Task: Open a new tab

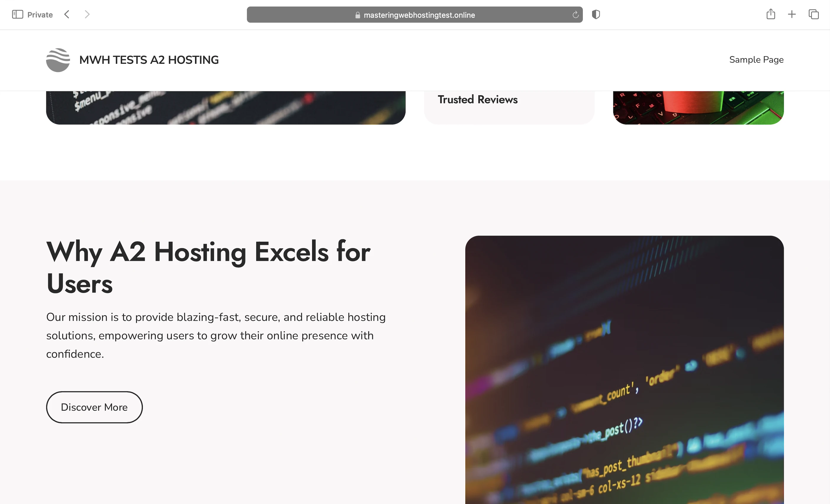Action: coord(792,14)
